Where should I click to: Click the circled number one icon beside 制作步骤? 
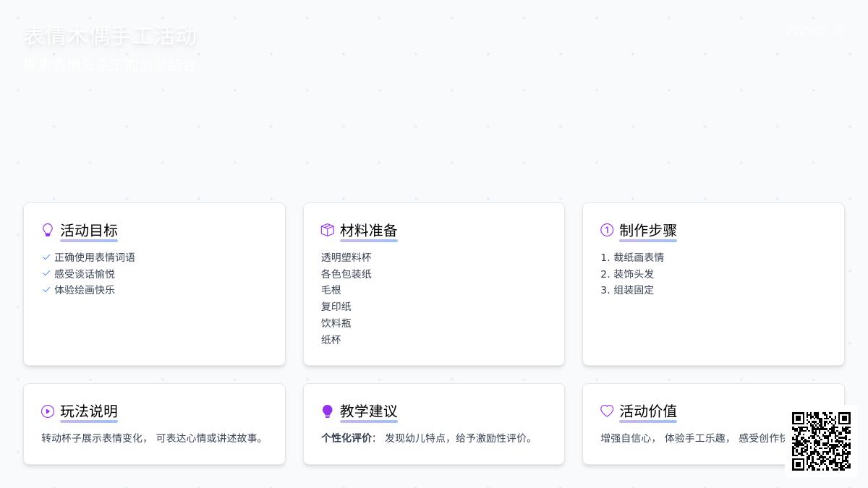(607, 230)
